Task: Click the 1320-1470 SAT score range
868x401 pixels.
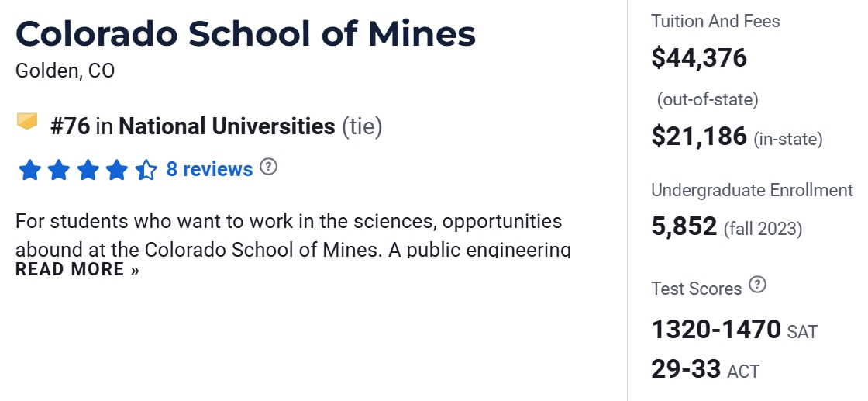Action: click(716, 330)
